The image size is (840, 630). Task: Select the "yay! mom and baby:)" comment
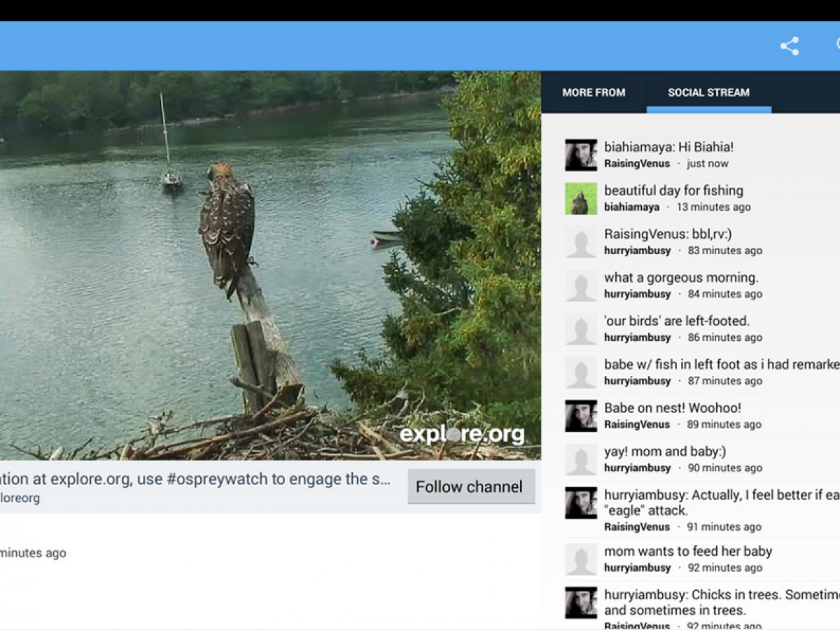point(665,451)
